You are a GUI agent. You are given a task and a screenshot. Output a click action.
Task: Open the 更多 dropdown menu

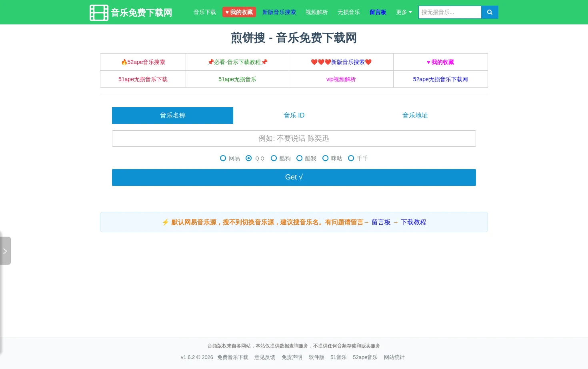pos(404,12)
